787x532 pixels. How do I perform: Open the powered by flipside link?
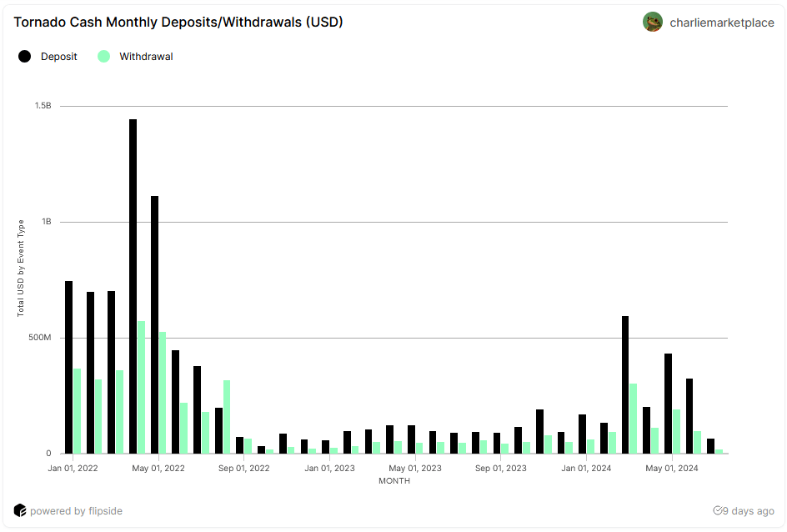coord(76,511)
